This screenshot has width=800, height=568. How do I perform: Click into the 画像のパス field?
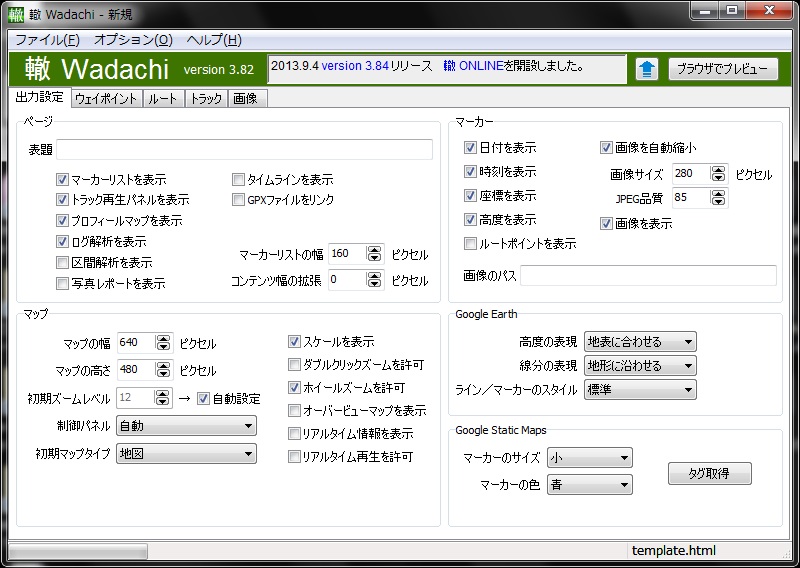[648, 276]
